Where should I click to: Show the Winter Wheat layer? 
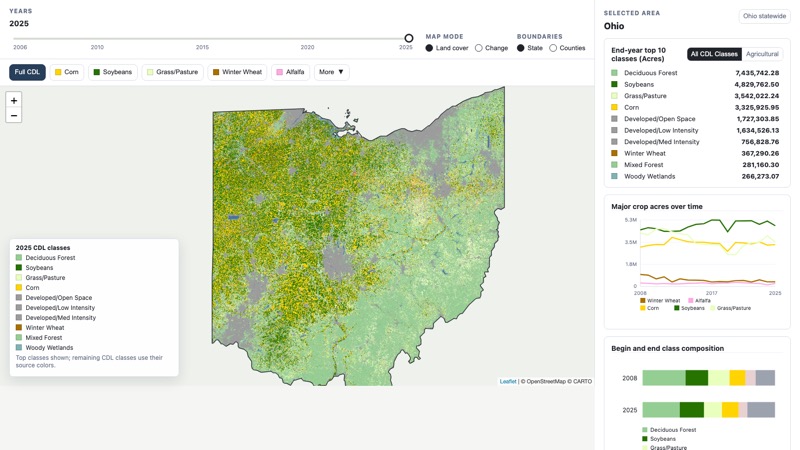tap(237, 72)
